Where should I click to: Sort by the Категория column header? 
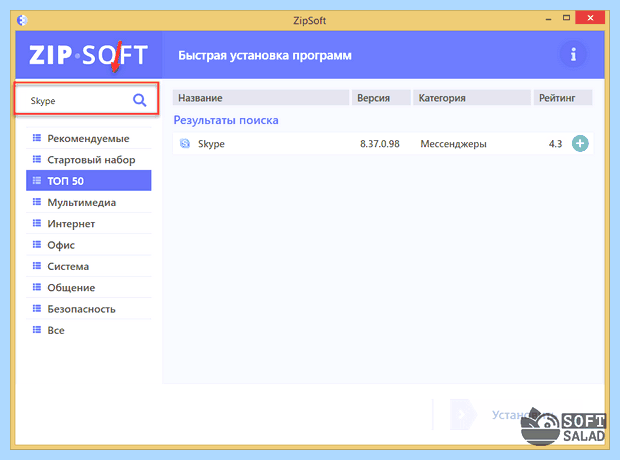tap(472, 98)
